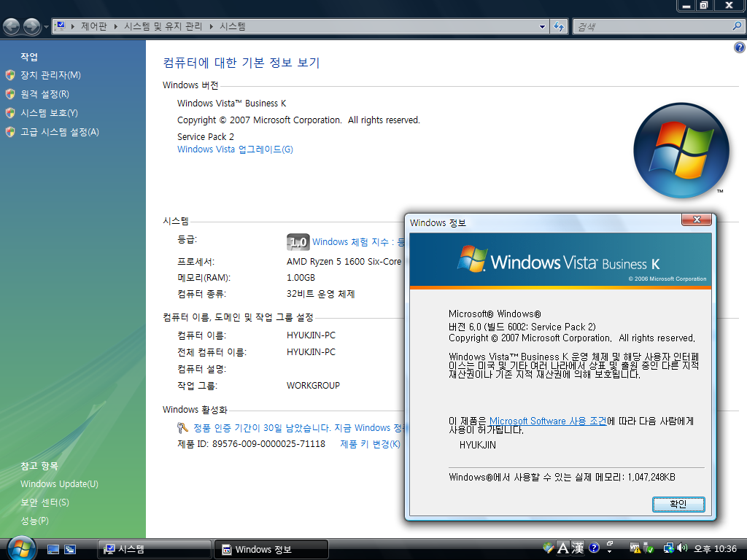Click the Forward navigation arrow button
Image resolution: width=747 pixels, height=560 pixels.
pyautogui.click(x=32, y=27)
